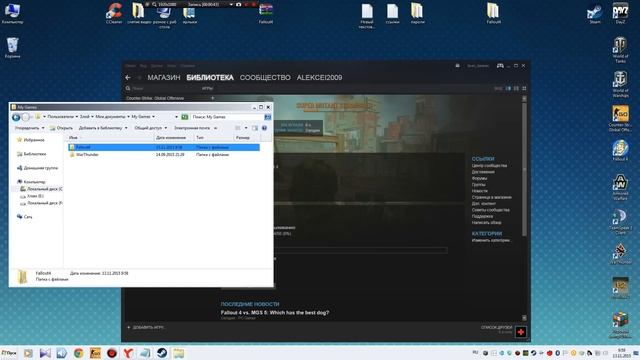Click Открыть toolbar button

click(61, 128)
